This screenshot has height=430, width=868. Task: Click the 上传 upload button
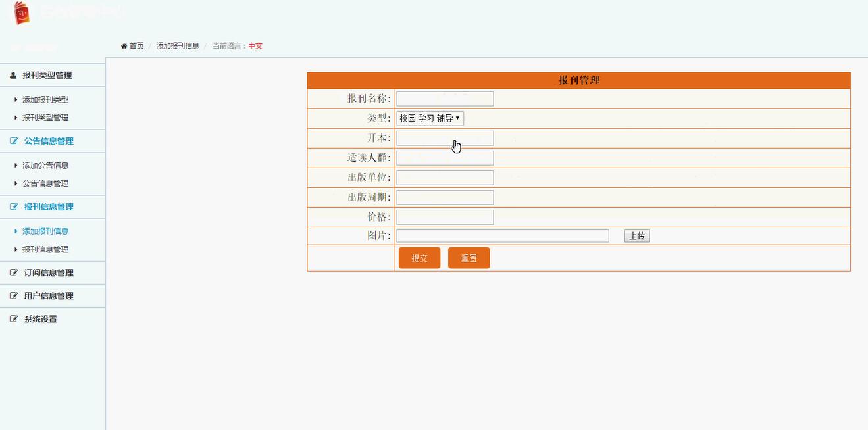636,236
